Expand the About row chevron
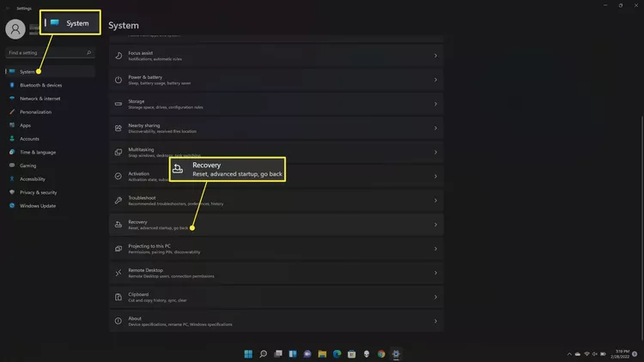 coord(435,322)
